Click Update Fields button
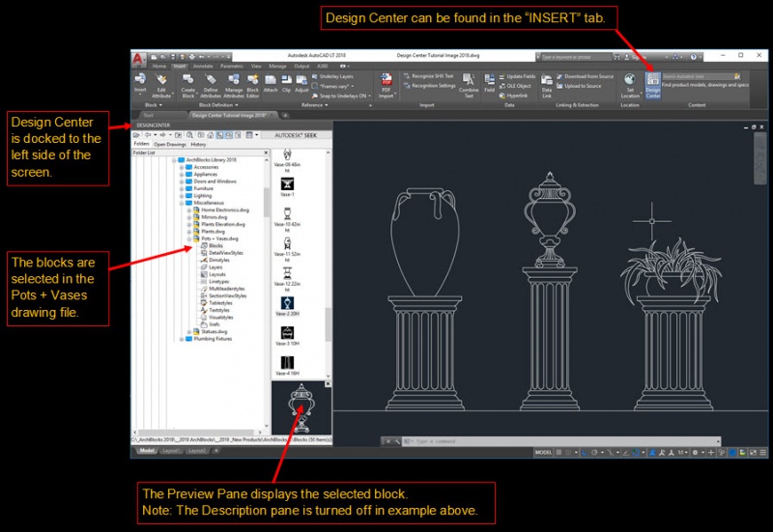Image resolution: width=773 pixels, height=532 pixels. tap(517, 76)
